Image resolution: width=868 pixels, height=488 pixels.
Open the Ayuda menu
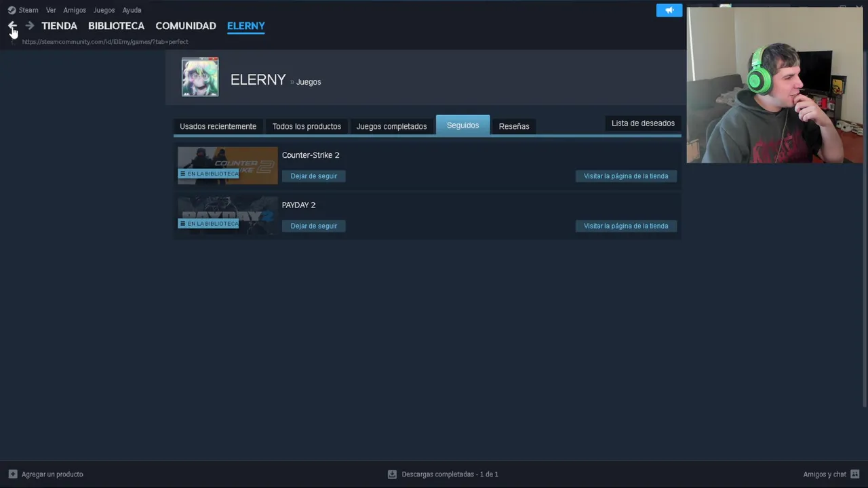[x=132, y=10]
